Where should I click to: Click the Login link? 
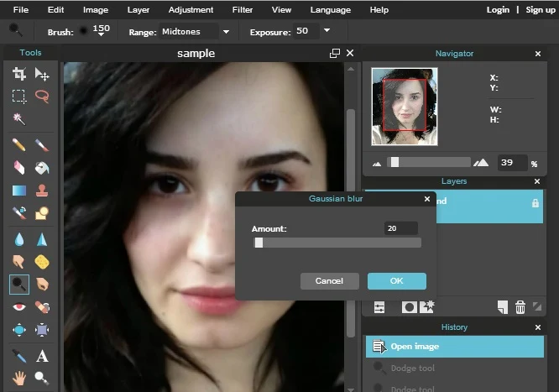pos(498,9)
